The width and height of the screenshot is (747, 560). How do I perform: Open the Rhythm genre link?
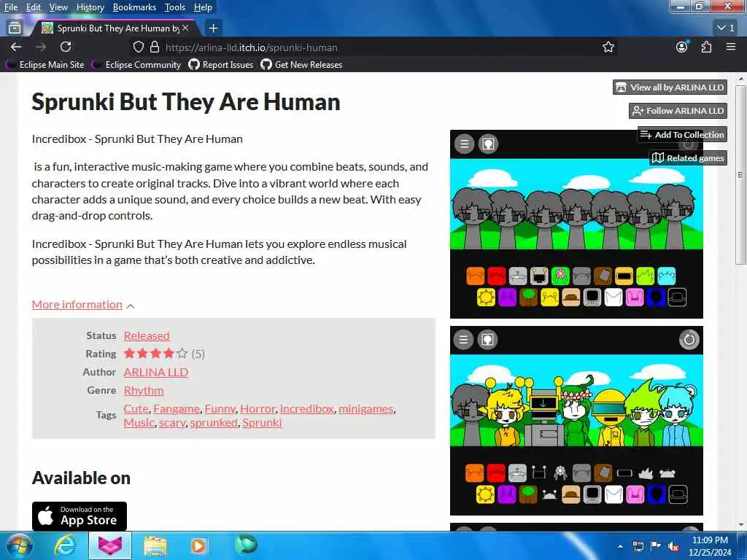[x=144, y=391]
